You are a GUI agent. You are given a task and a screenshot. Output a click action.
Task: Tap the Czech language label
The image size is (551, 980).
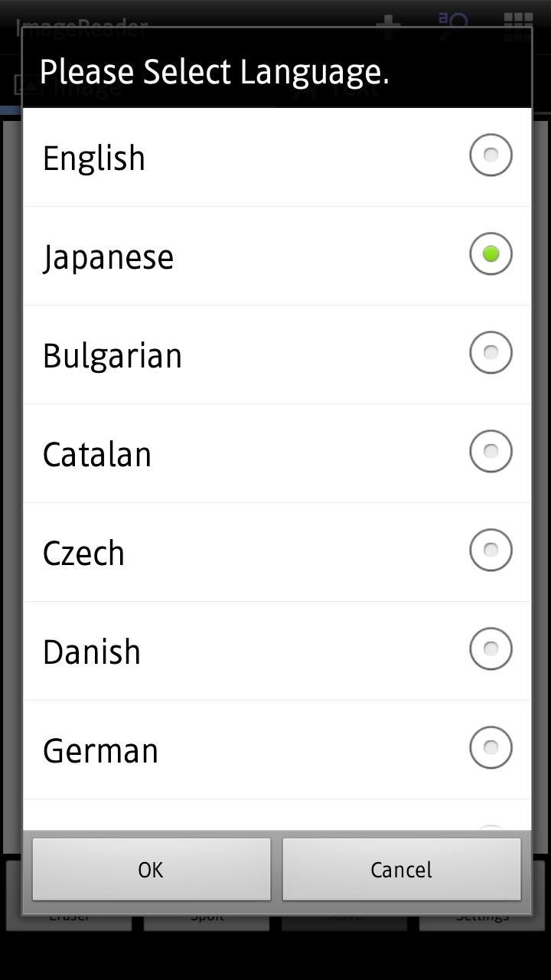point(83,553)
